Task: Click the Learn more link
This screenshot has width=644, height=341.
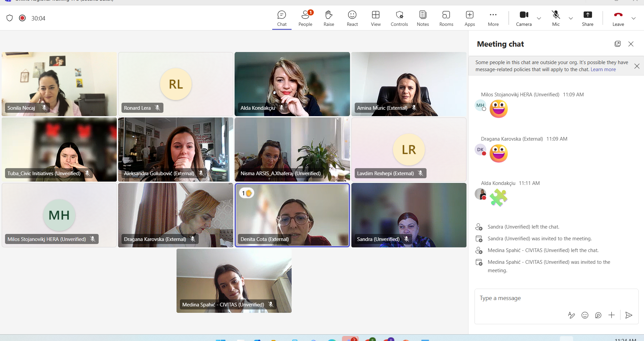Action: tap(603, 69)
